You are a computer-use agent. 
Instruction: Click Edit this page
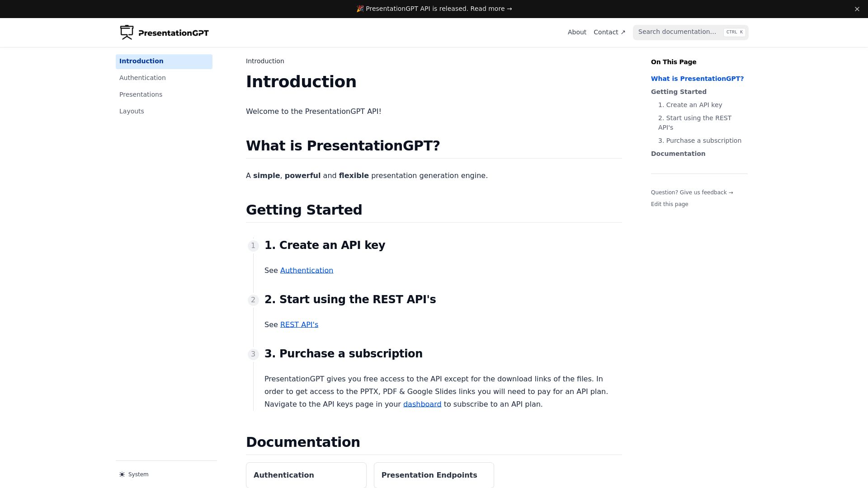669,204
